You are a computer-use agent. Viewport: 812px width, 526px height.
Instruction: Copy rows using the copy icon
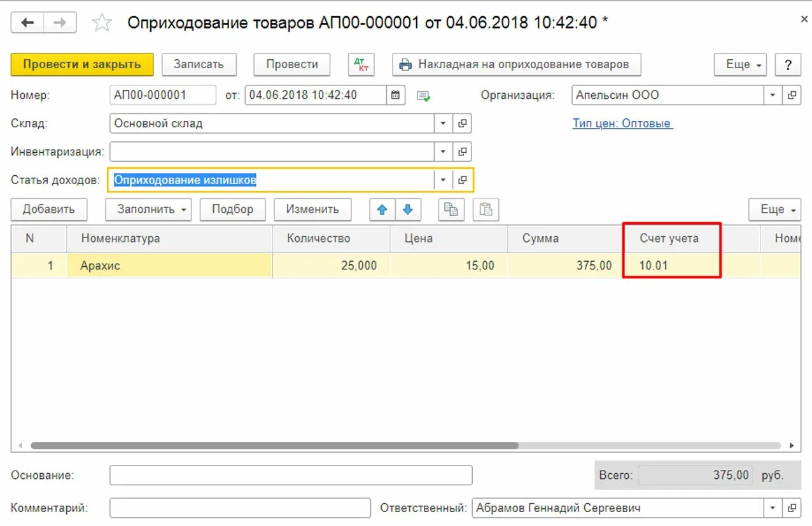[x=451, y=210]
